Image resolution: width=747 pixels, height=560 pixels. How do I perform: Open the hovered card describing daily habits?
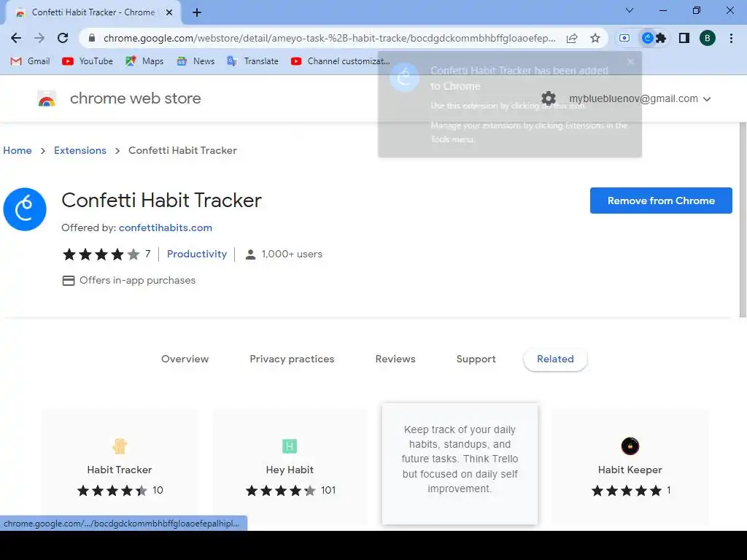tap(460, 464)
